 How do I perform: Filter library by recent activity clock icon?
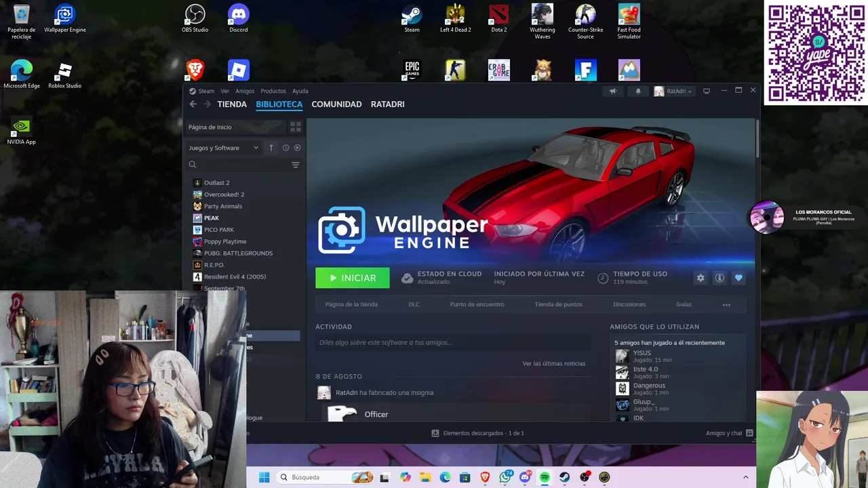tap(285, 148)
